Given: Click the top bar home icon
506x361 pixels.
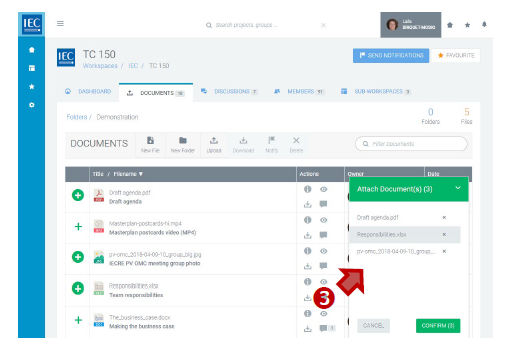Looking at the screenshot, I should pyautogui.click(x=450, y=25).
